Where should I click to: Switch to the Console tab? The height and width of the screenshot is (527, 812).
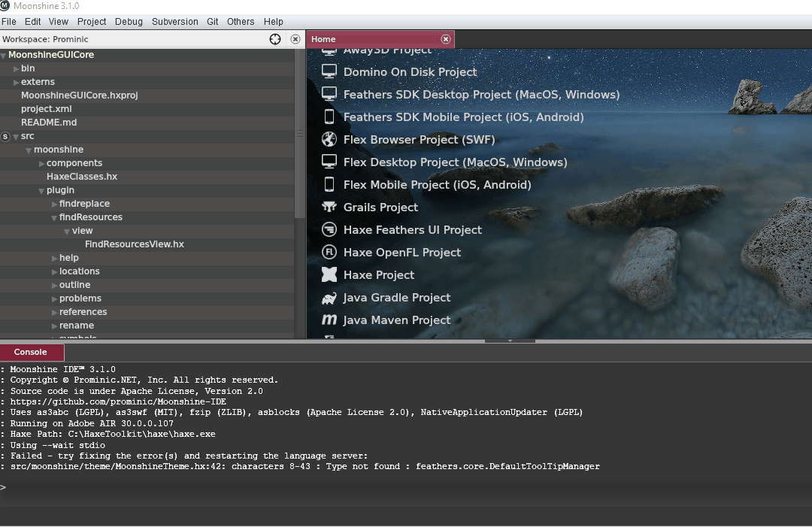pos(31,351)
